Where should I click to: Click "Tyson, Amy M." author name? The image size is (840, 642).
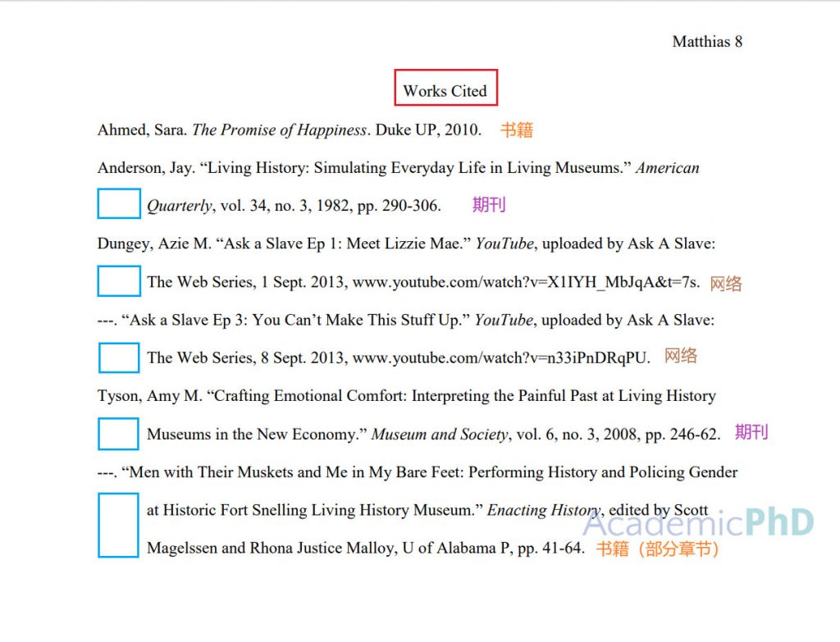click(150, 396)
